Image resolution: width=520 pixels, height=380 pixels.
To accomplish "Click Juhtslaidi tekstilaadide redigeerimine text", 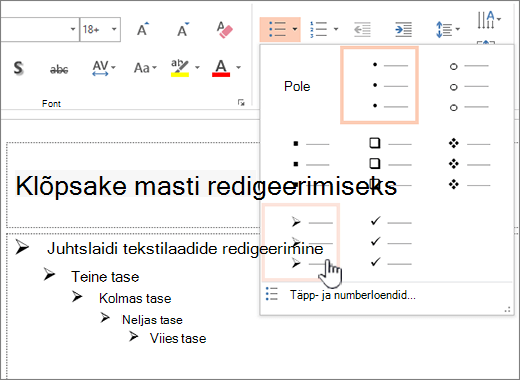I will click(185, 249).
